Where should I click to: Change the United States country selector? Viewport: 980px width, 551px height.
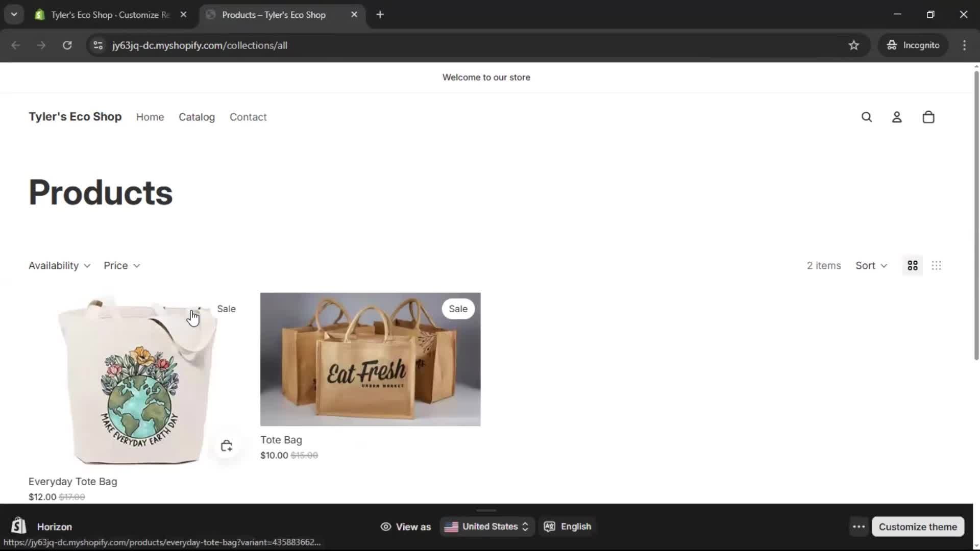click(486, 527)
